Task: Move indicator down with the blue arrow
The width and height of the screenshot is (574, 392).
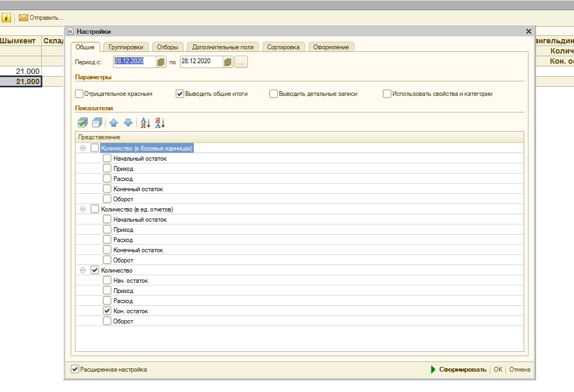Action: (128, 123)
